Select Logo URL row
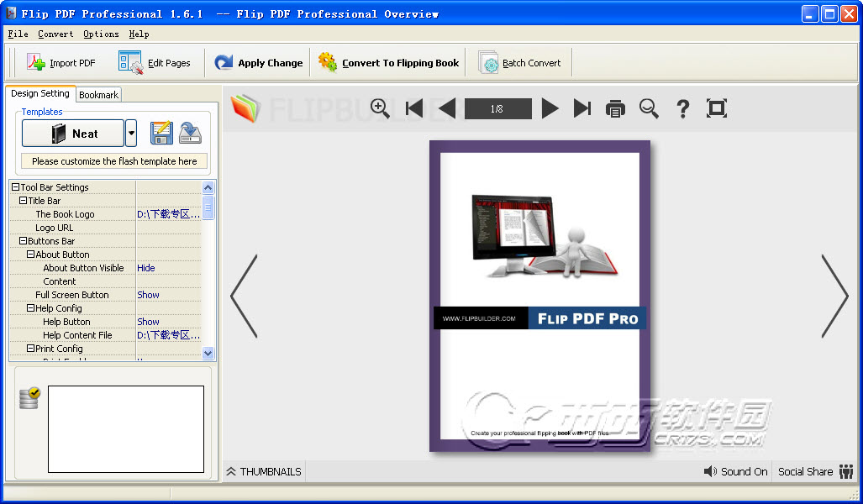863x504 pixels. click(x=106, y=228)
